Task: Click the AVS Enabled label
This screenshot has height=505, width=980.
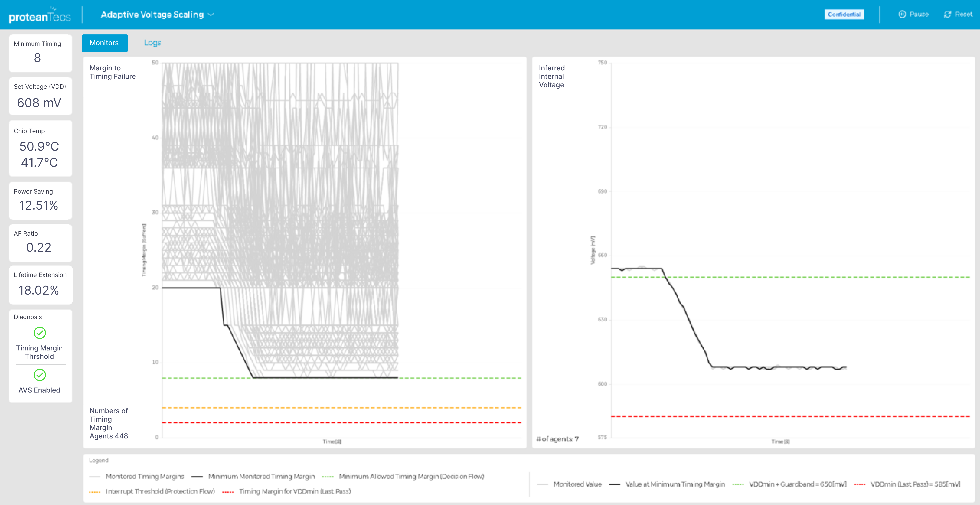Action: [39, 390]
